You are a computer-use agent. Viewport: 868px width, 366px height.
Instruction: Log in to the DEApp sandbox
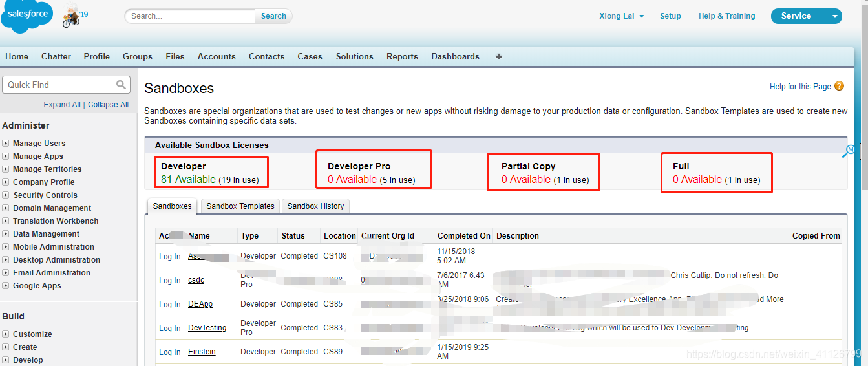(x=170, y=305)
